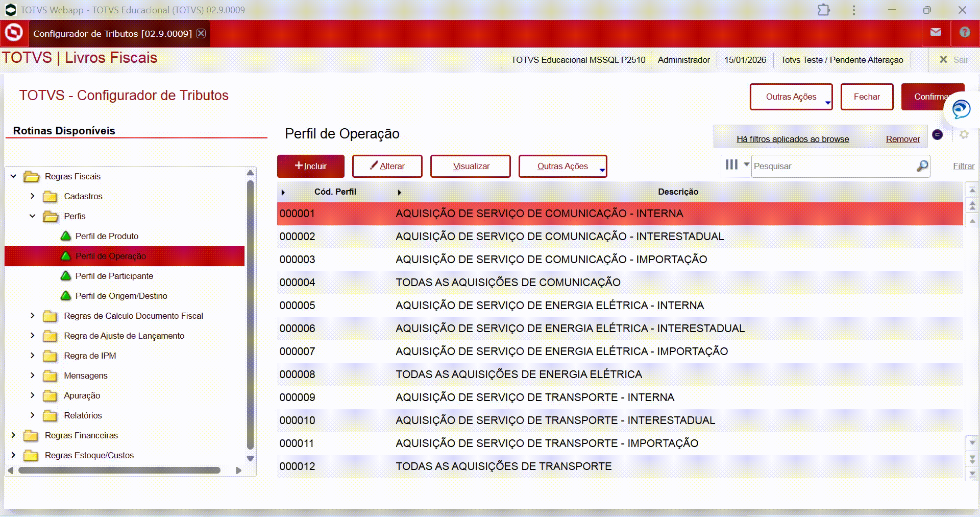Screen dimensions: 980x517
Task: Click the magnifier search icon
Action: 922,166
